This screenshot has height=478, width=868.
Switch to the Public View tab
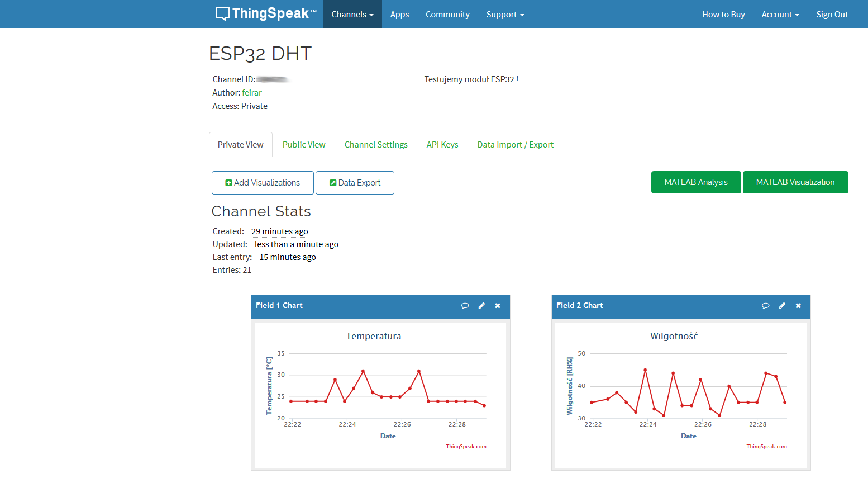[x=304, y=145]
